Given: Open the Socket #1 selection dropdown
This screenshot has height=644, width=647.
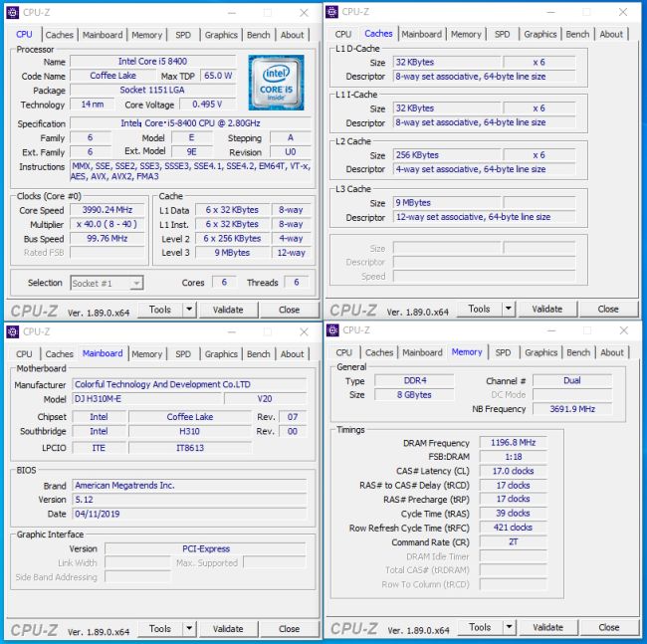Looking at the screenshot, I should click(107, 283).
